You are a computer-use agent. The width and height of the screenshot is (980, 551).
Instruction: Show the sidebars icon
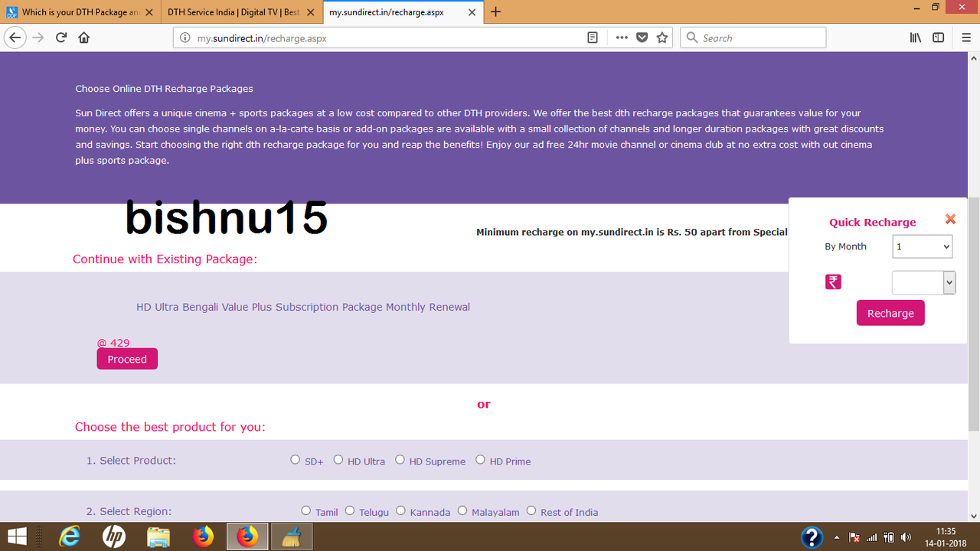click(938, 37)
